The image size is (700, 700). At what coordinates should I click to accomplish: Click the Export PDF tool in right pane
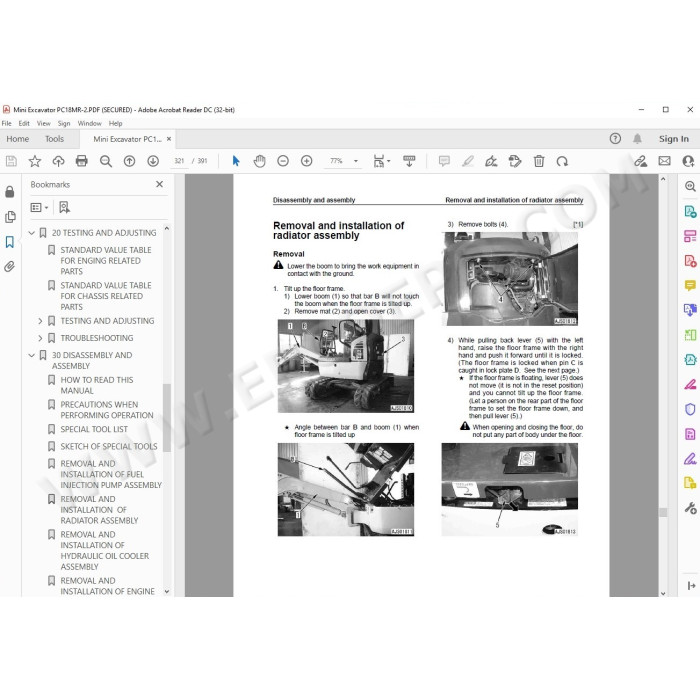coord(690,211)
